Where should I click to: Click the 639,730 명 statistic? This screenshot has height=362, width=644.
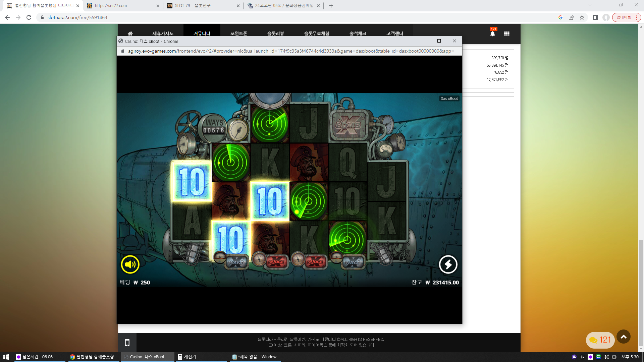tap(500, 58)
